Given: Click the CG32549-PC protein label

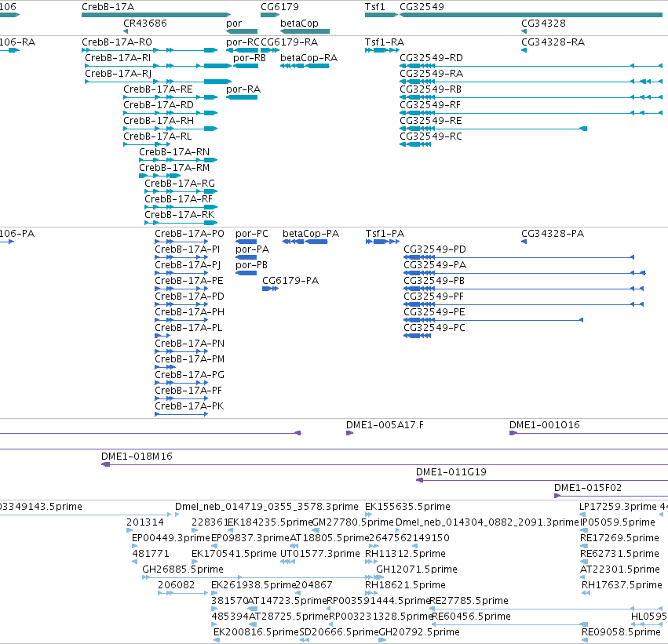Looking at the screenshot, I should pos(435,328).
